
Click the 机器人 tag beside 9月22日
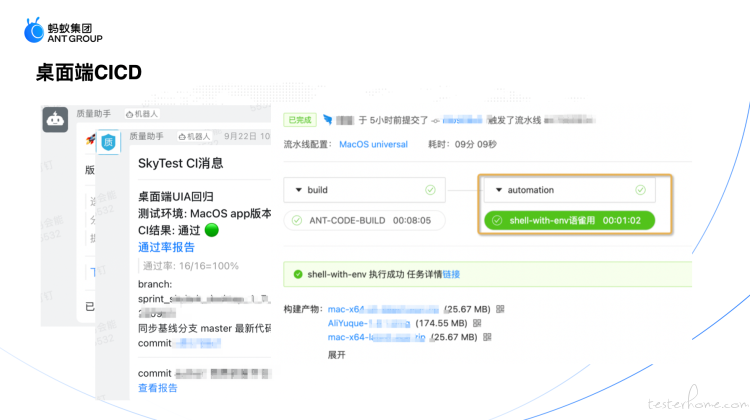tap(194, 136)
